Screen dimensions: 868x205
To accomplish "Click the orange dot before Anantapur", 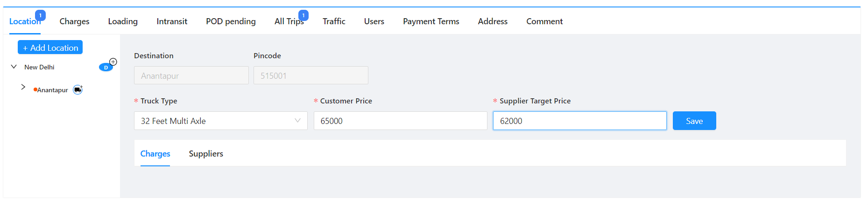I will (x=35, y=89).
